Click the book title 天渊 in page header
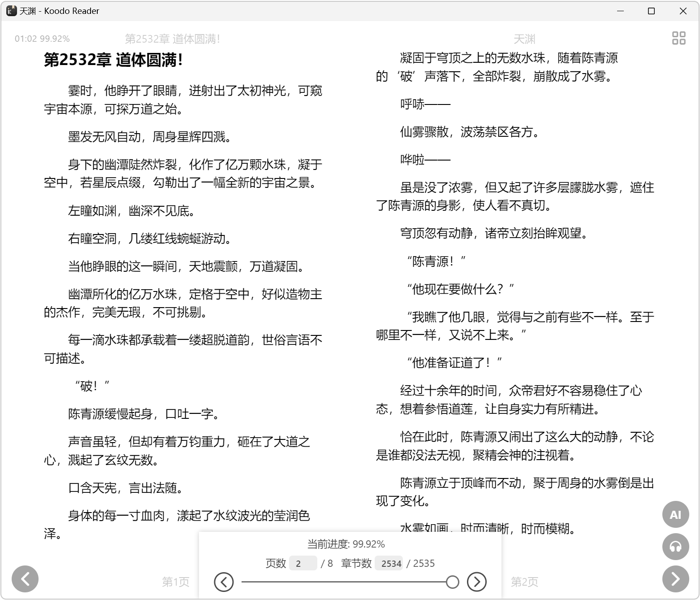700x600 pixels. pos(524,39)
